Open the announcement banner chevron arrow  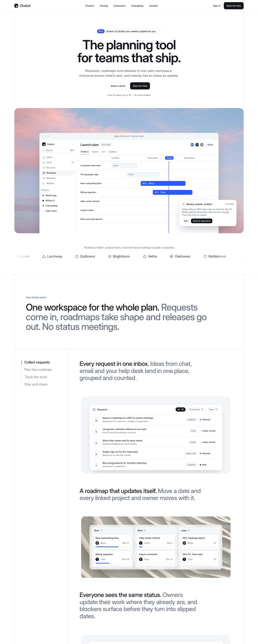click(158, 31)
